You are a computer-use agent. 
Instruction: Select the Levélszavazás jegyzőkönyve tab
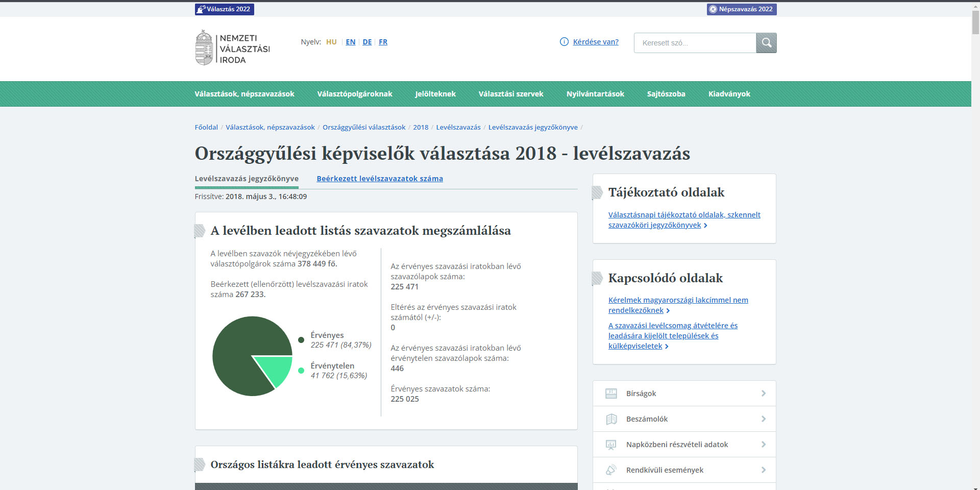click(247, 179)
